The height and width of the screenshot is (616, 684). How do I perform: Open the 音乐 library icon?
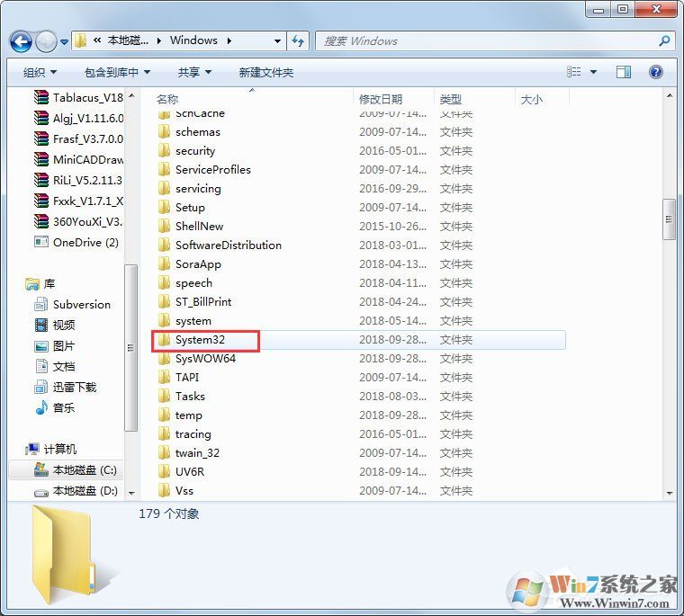pos(41,407)
